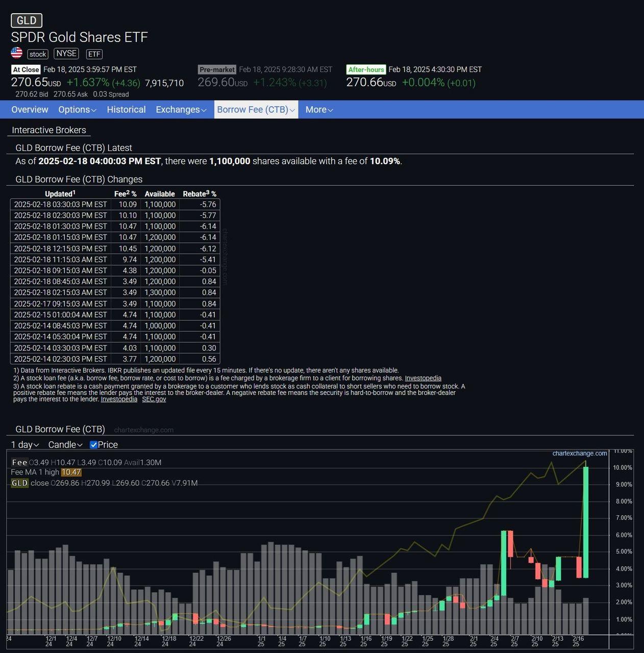Click the latest green fee candle
Screen dimensions: 644x653
point(586,520)
